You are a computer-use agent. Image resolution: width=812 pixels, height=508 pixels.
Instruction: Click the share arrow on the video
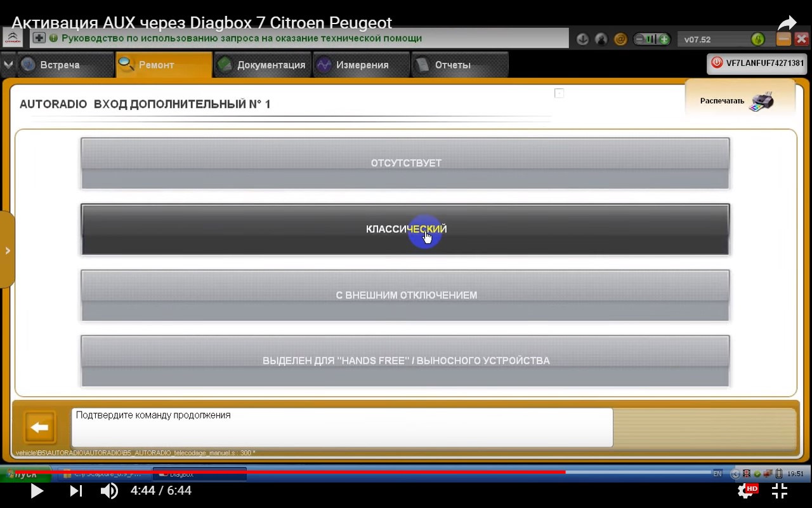pos(787,23)
